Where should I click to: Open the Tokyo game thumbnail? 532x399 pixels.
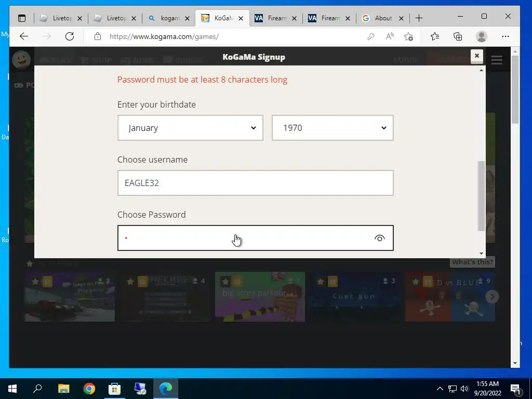(x=70, y=297)
